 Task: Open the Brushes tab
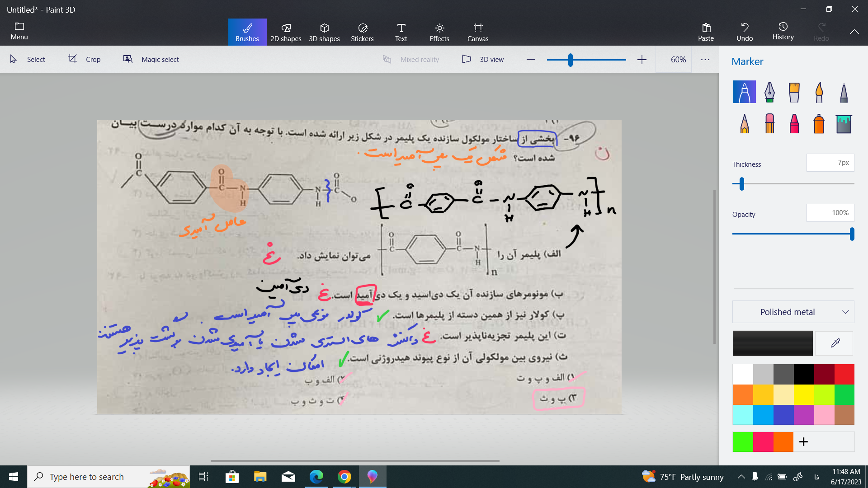247,32
